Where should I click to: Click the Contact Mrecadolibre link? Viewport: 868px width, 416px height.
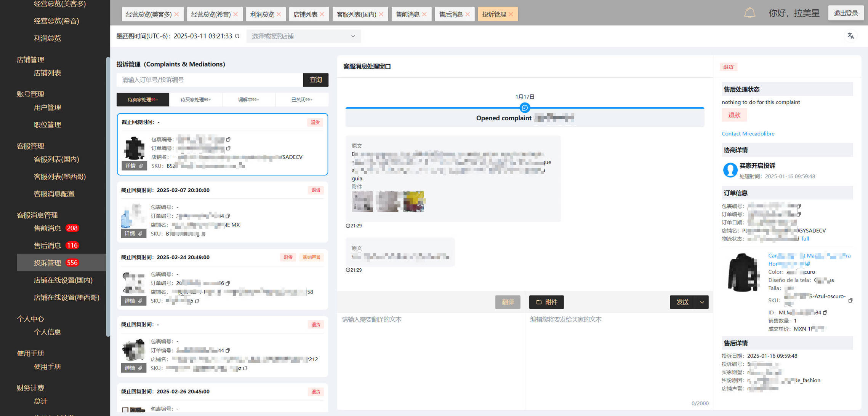coord(748,134)
